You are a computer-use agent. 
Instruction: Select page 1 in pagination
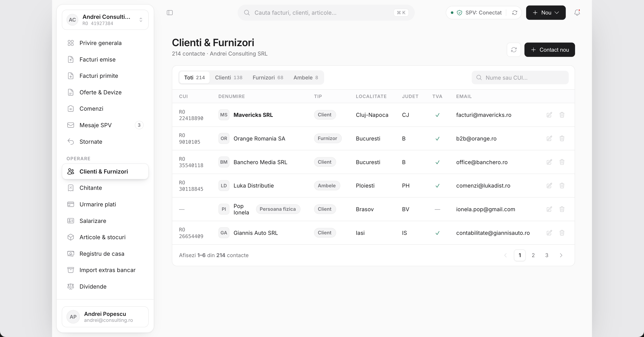(x=519, y=255)
